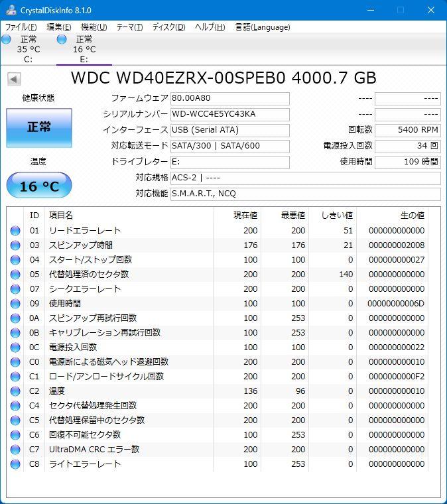Image resolution: width=447 pixels, height=504 pixels.
Task: Click the drive letter field E:
Action: (229, 162)
